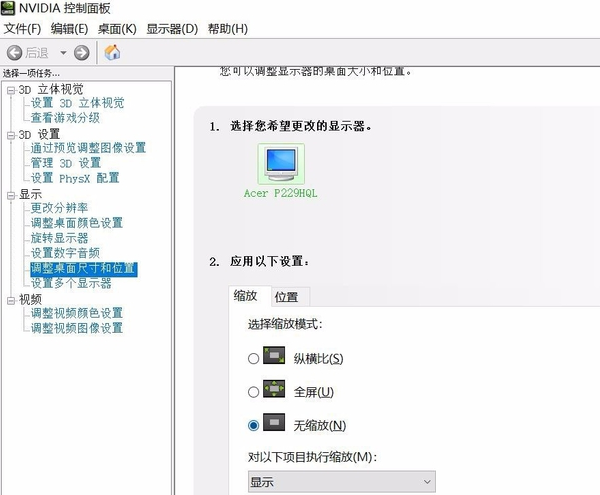Image resolution: width=600 pixels, height=495 pixels.
Task: Switch to the 缩放 tab
Action: pos(249,296)
